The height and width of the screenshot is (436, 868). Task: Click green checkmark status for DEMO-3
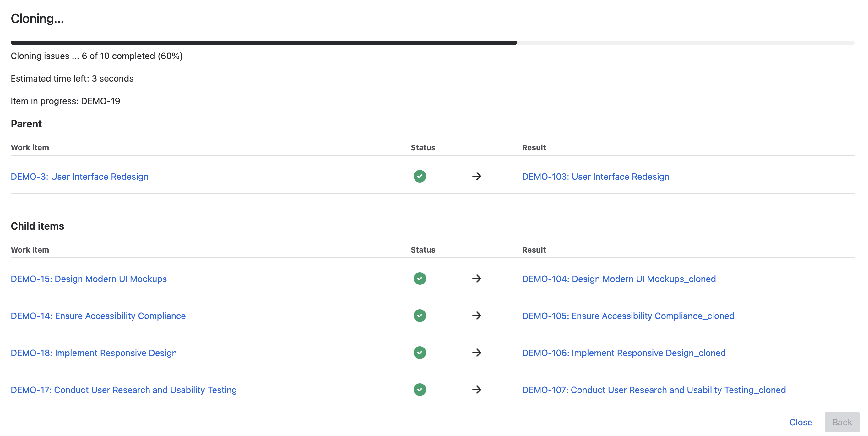tap(420, 176)
